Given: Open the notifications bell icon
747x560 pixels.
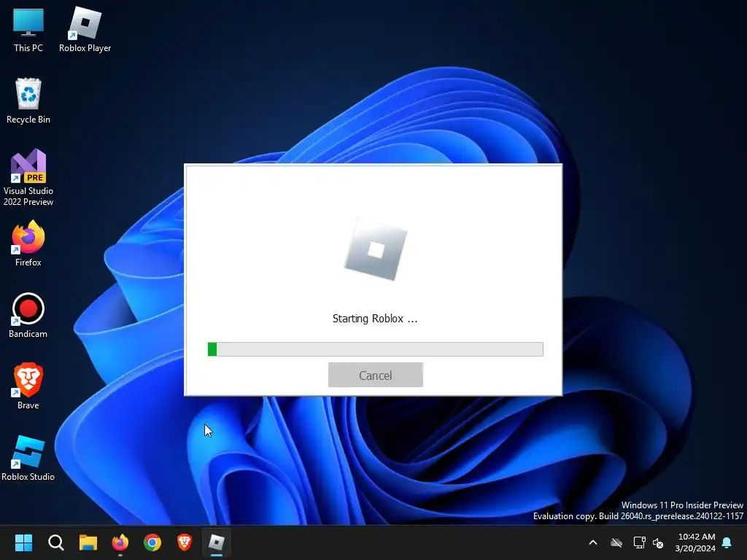Looking at the screenshot, I should tap(727, 542).
